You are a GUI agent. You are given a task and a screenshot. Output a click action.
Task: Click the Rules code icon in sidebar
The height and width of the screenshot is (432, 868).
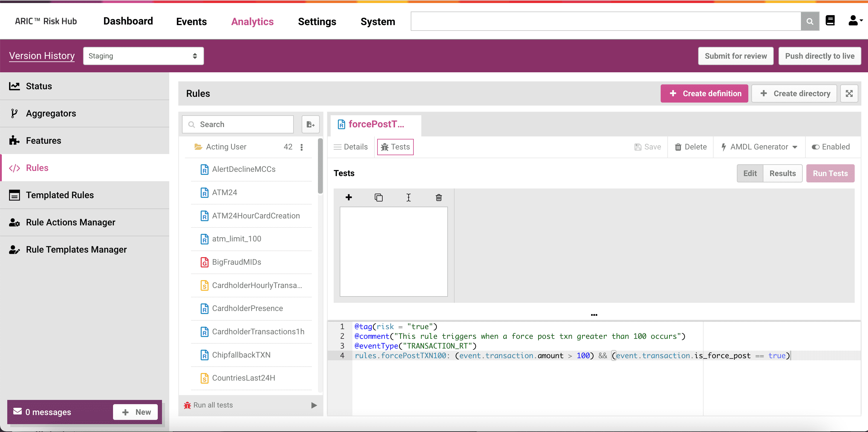(x=15, y=168)
